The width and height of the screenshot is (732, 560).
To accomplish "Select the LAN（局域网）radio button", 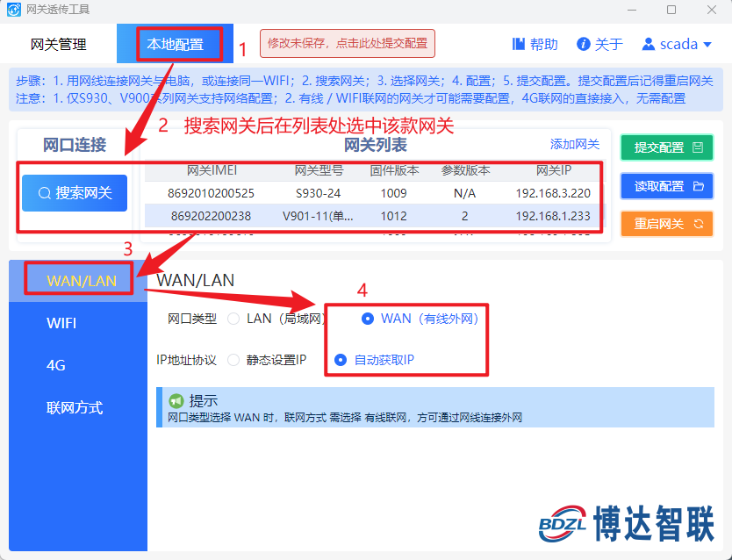I will point(233,319).
